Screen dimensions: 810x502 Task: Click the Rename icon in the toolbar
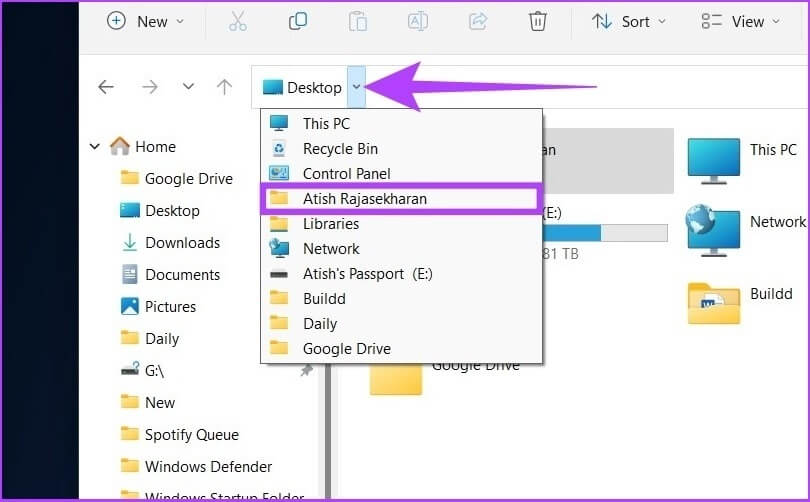(x=417, y=22)
